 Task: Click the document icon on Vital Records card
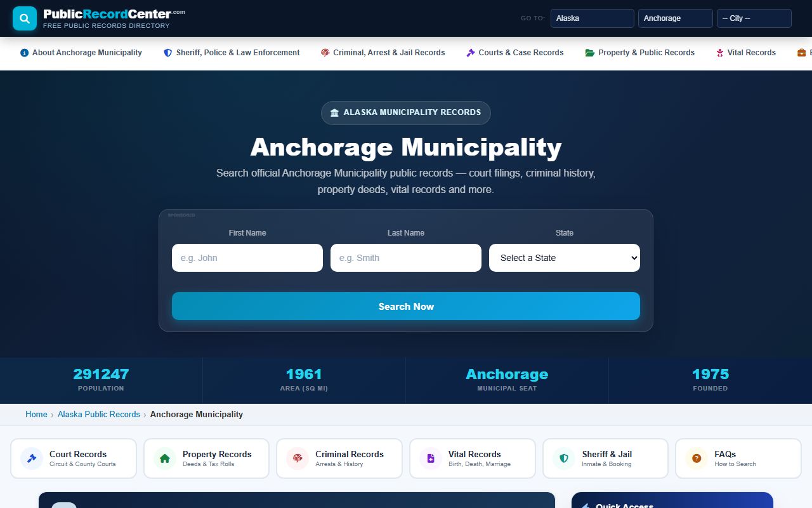[x=431, y=458]
